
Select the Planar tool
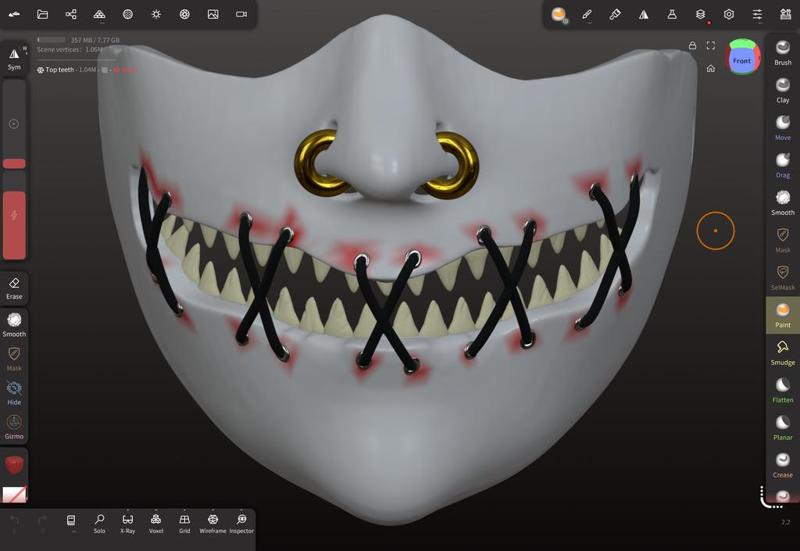pos(782,427)
